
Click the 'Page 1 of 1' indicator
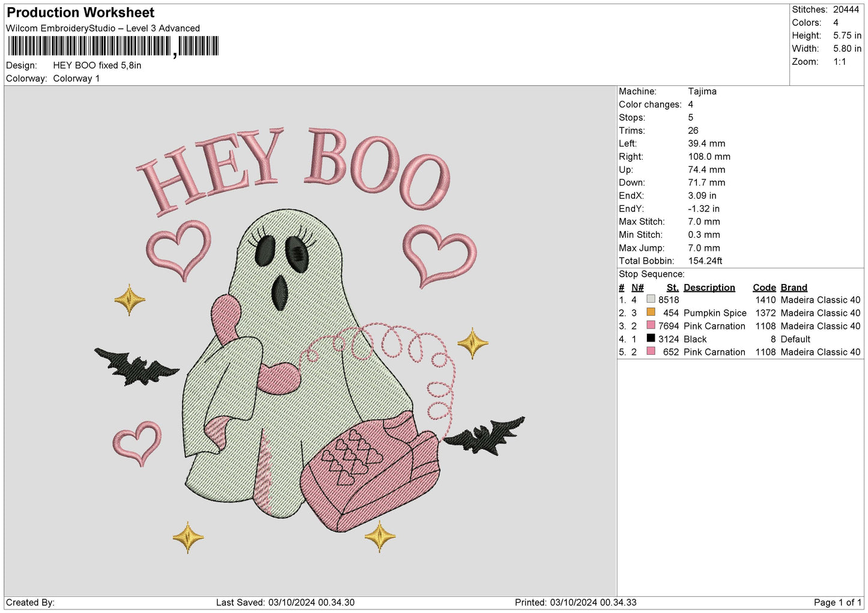837,602
